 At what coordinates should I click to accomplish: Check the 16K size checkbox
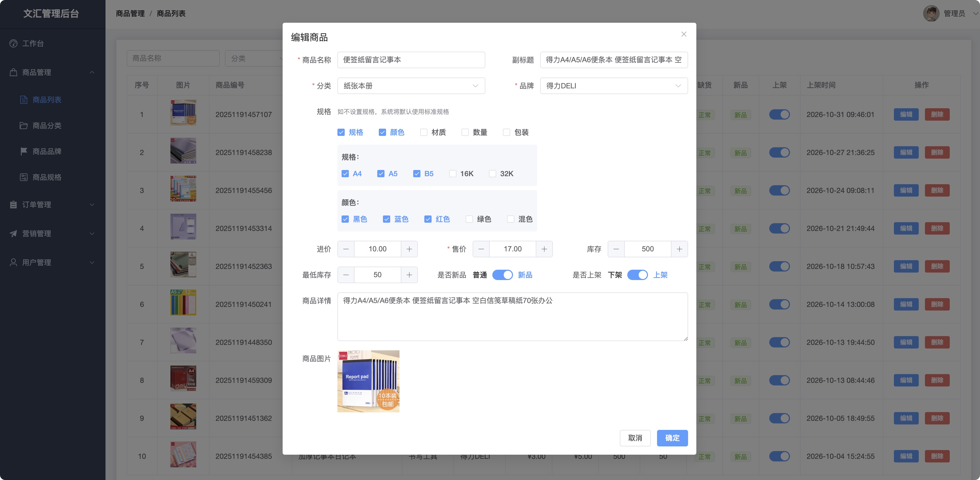pos(453,174)
